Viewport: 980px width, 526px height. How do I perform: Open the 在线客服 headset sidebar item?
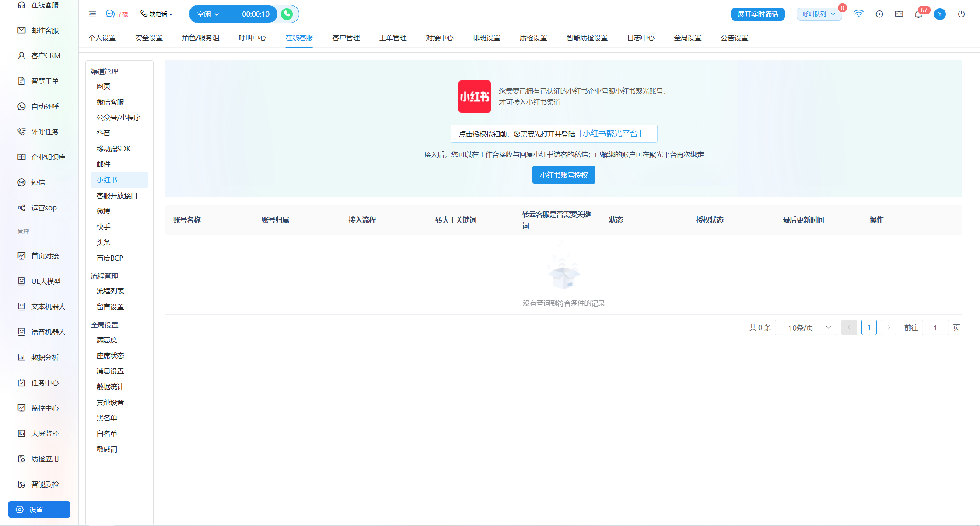38,5
